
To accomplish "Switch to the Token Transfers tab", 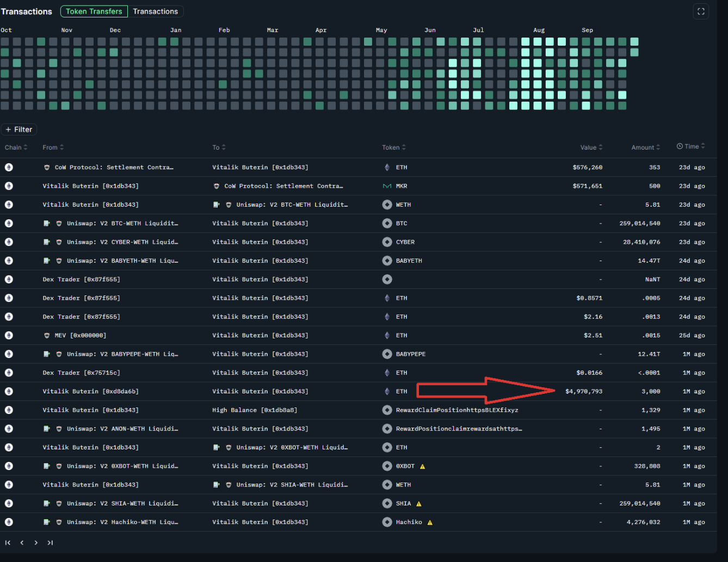I will [x=94, y=11].
